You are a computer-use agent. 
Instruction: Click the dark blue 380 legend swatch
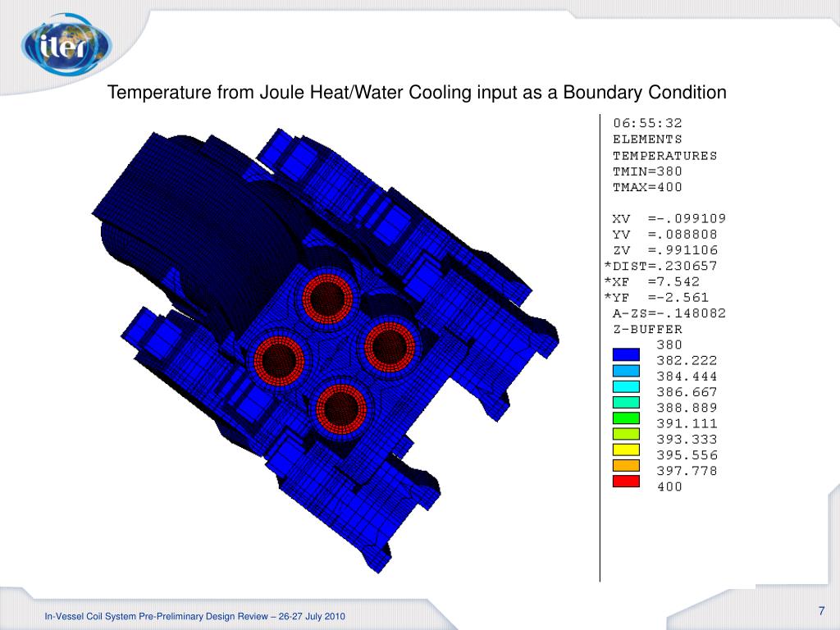point(626,354)
